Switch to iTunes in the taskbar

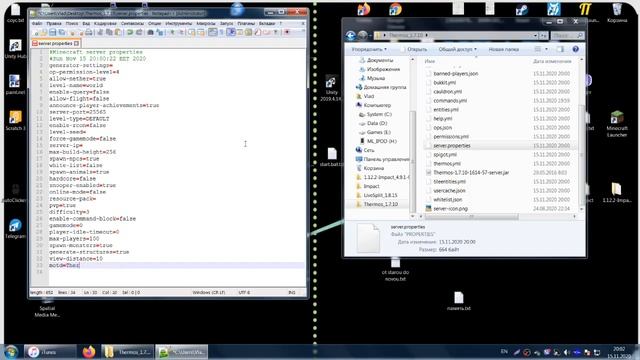[50, 351]
